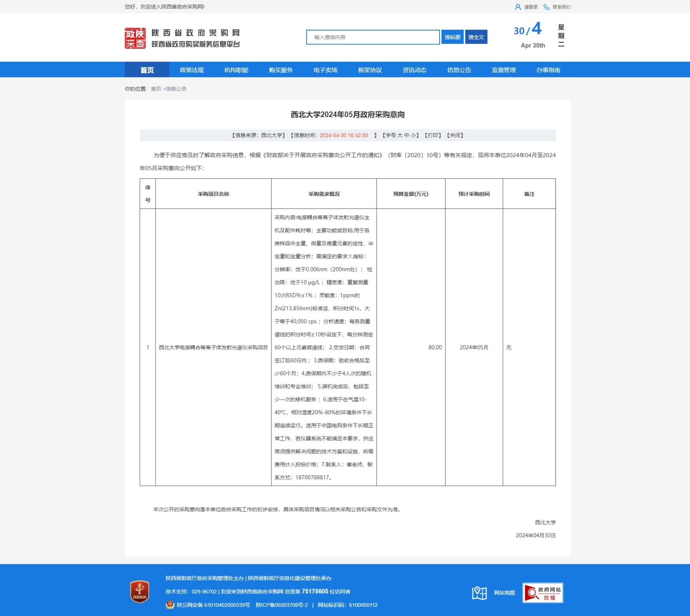
Task: Open the 陕ICP备06003708号-2 link
Action: click(282, 605)
